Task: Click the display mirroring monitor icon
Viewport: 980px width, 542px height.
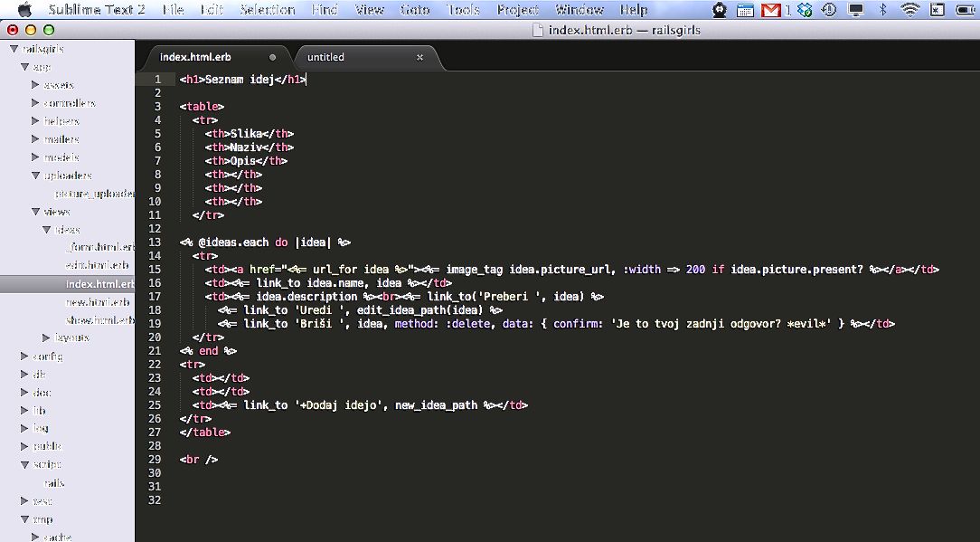Action: pos(855,10)
